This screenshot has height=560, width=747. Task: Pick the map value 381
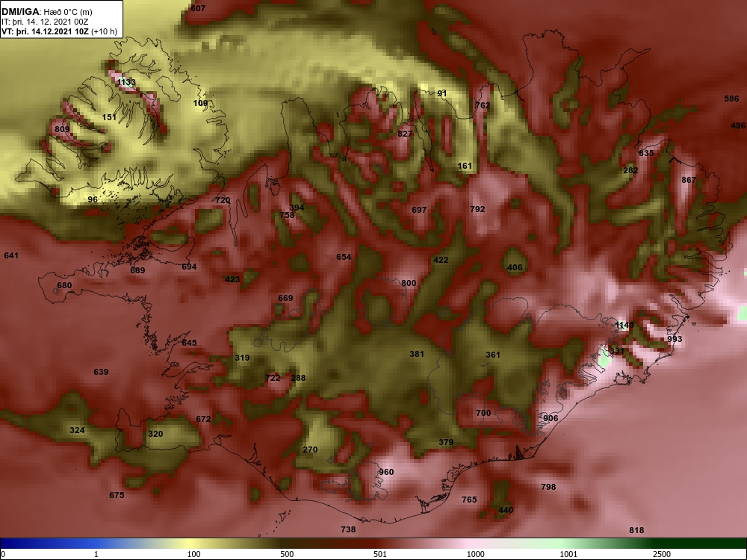pos(417,354)
